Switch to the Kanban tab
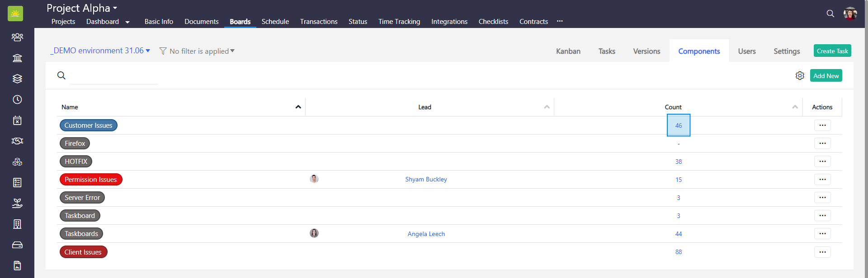This screenshot has width=868, height=278. point(568,51)
